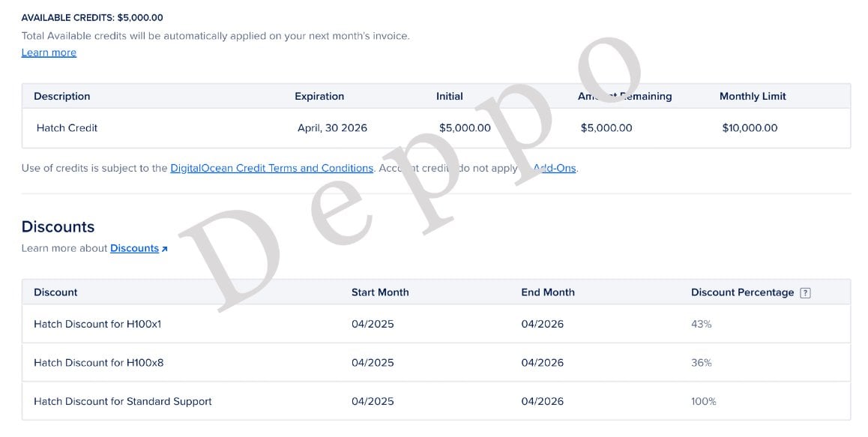Click the Standard Support row end month 04/2026
The height and width of the screenshot is (437, 868).
coord(543,402)
